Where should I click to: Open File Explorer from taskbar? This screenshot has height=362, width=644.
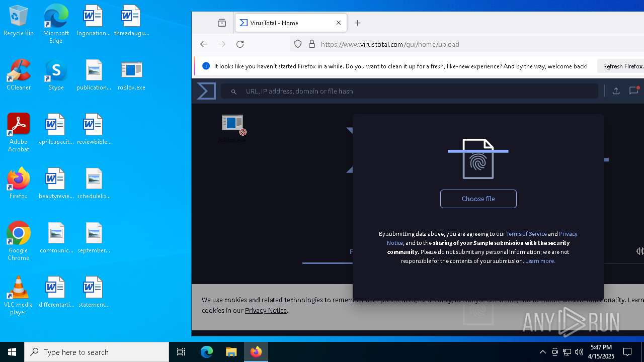pyautogui.click(x=231, y=352)
